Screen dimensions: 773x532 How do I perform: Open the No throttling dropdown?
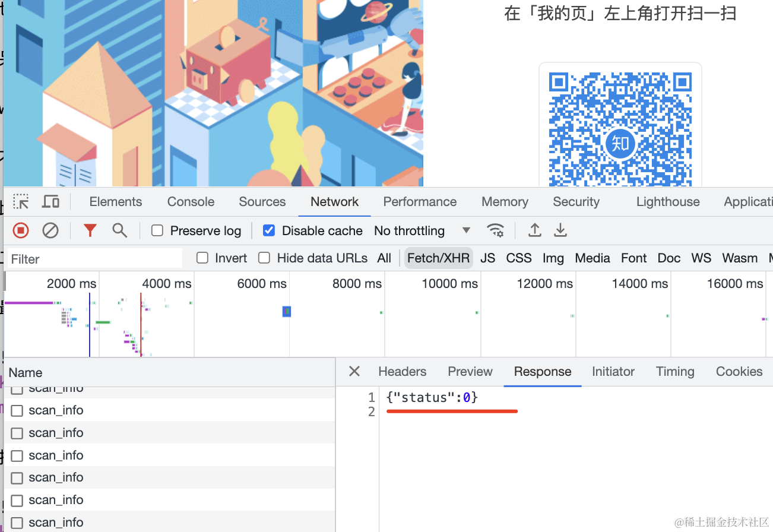(x=422, y=230)
